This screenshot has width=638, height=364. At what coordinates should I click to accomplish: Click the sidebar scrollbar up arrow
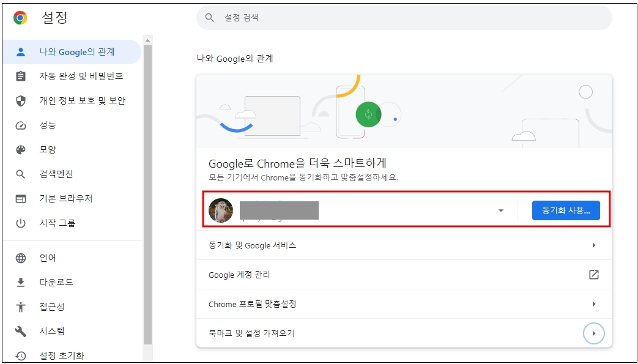(x=147, y=40)
